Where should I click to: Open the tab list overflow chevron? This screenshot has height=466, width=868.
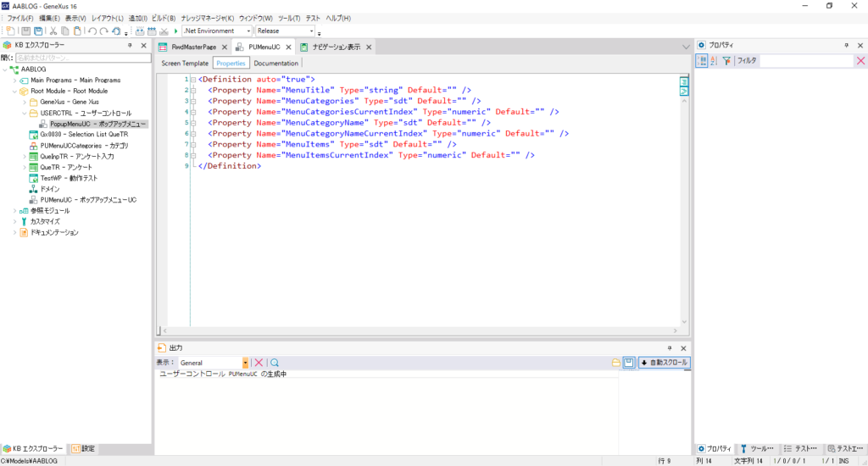[686, 47]
